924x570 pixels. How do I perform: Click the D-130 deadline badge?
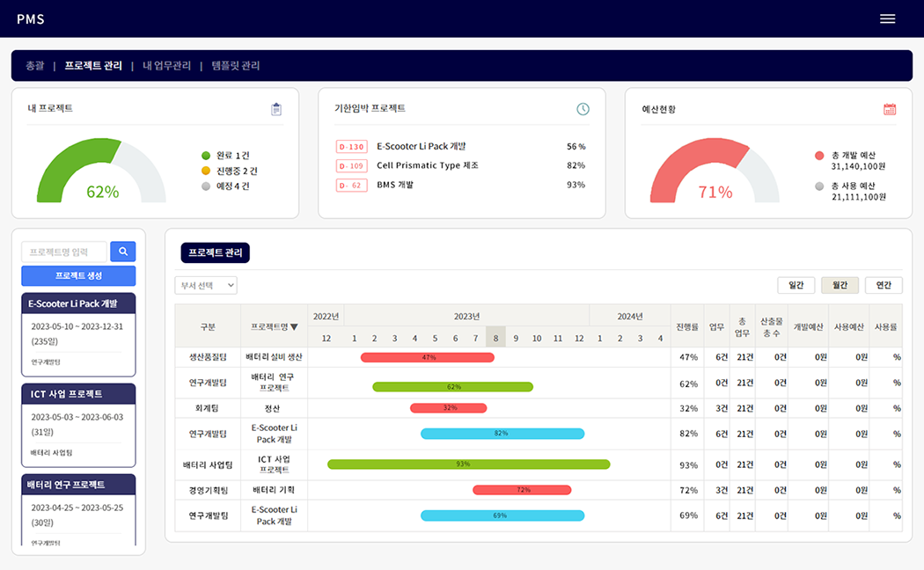click(x=351, y=147)
